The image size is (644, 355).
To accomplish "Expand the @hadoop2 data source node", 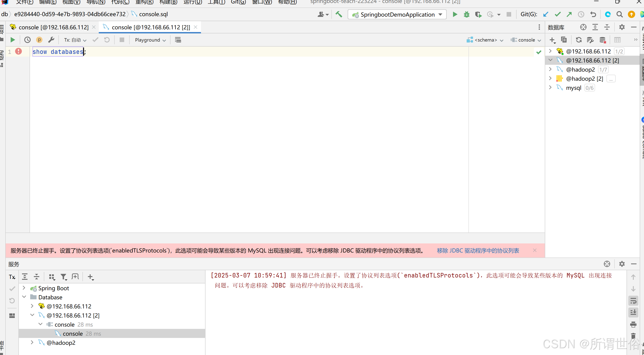I will tap(550, 69).
